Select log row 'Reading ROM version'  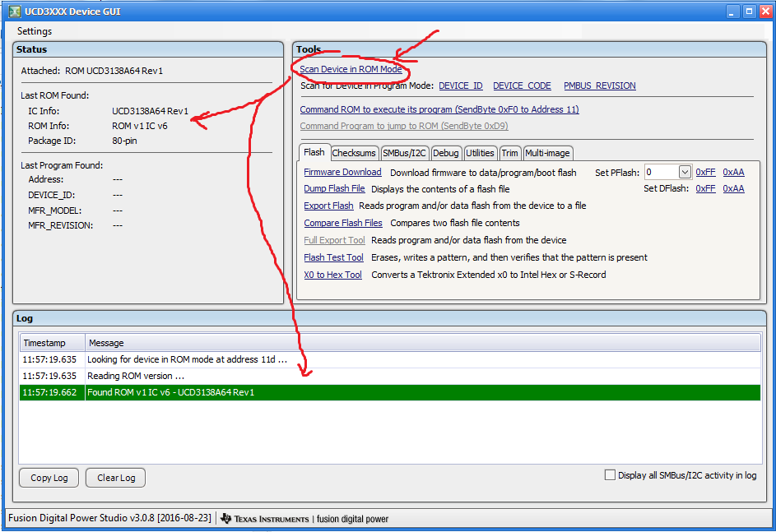click(x=390, y=376)
